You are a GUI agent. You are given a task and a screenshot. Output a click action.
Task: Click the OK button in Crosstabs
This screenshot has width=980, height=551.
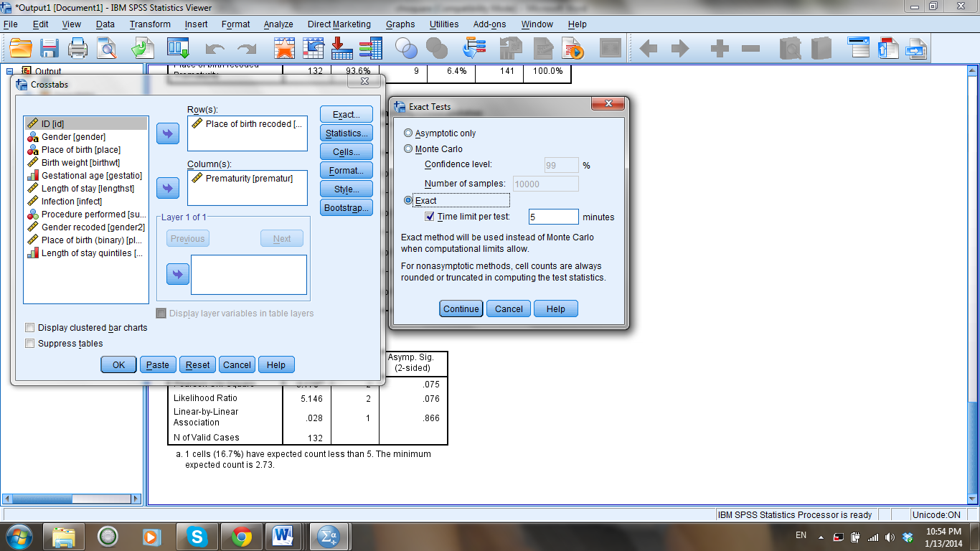[x=118, y=365]
